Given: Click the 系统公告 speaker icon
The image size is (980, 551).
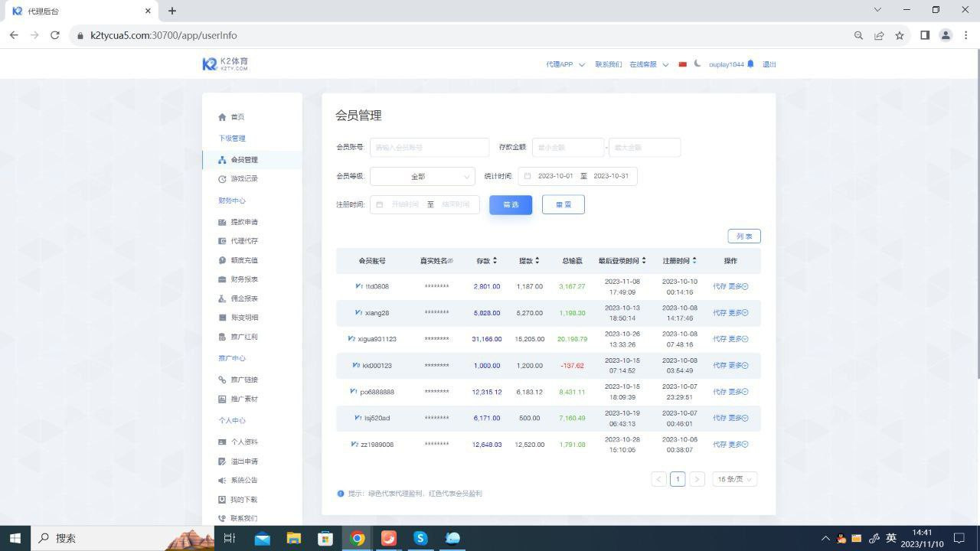Looking at the screenshot, I should pyautogui.click(x=222, y=481).
